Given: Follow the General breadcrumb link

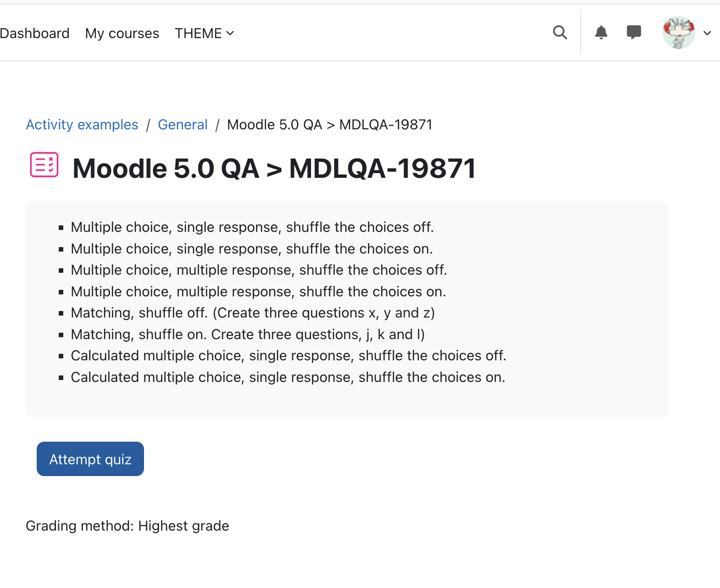Looking at the screenshot, I should (x=183, y=125).
